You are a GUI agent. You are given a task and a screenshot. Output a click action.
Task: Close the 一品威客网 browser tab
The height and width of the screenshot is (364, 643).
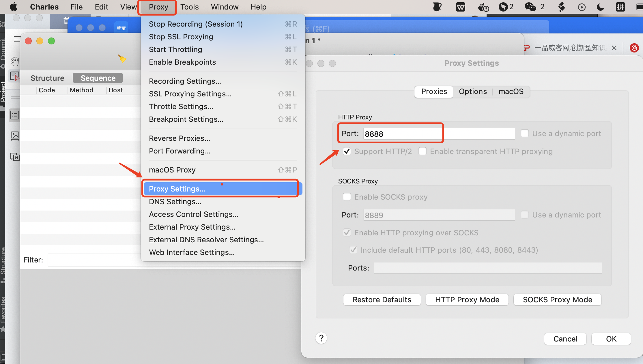pyautogui.click(x=614, y=48)
